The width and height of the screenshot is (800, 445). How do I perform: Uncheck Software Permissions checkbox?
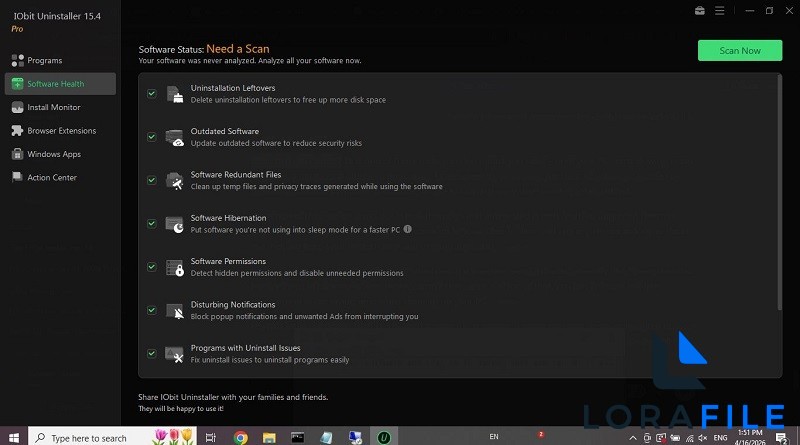point(152,267)
